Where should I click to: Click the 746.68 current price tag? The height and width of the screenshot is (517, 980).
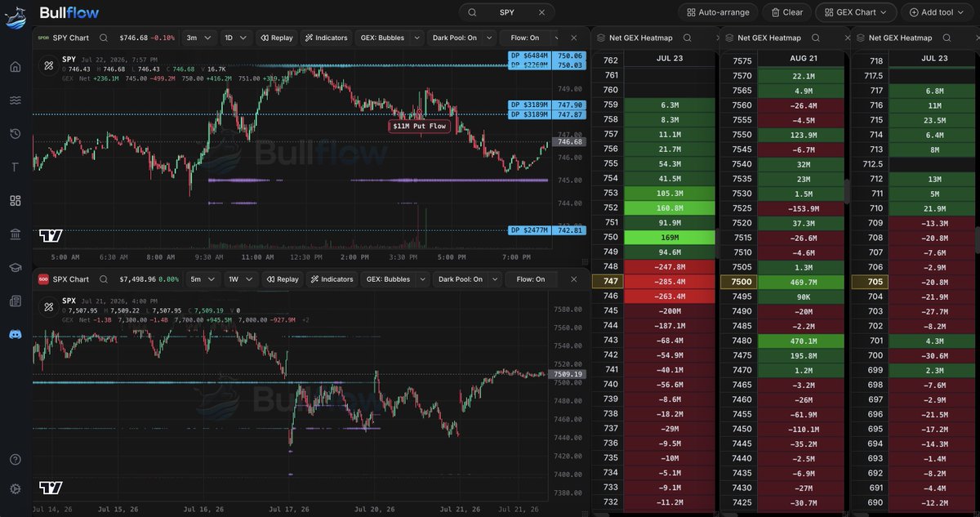569,141
